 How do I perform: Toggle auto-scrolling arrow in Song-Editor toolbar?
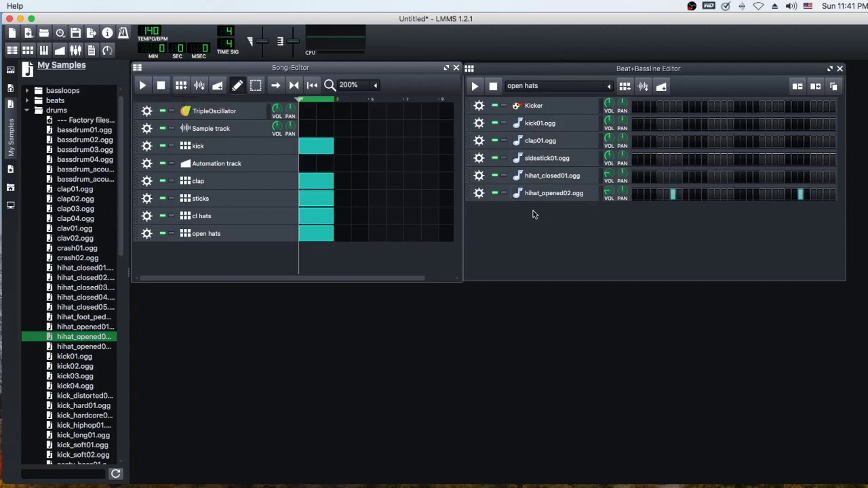275,85
